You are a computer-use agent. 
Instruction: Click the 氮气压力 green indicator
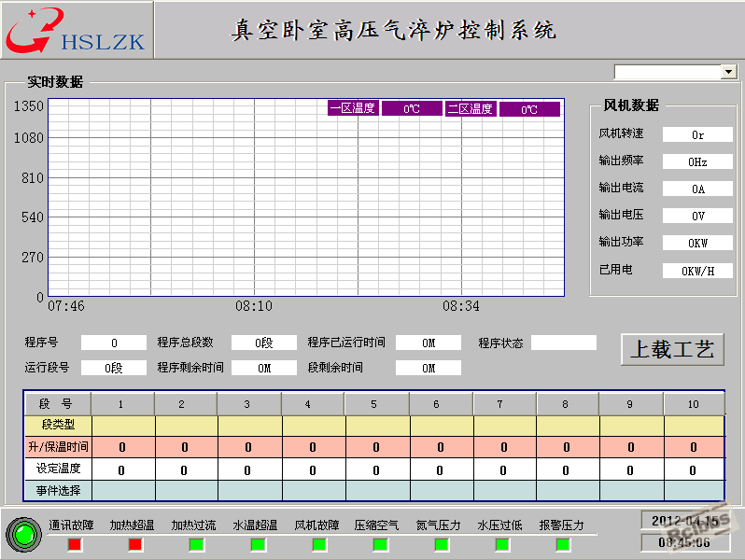[442, 544]
